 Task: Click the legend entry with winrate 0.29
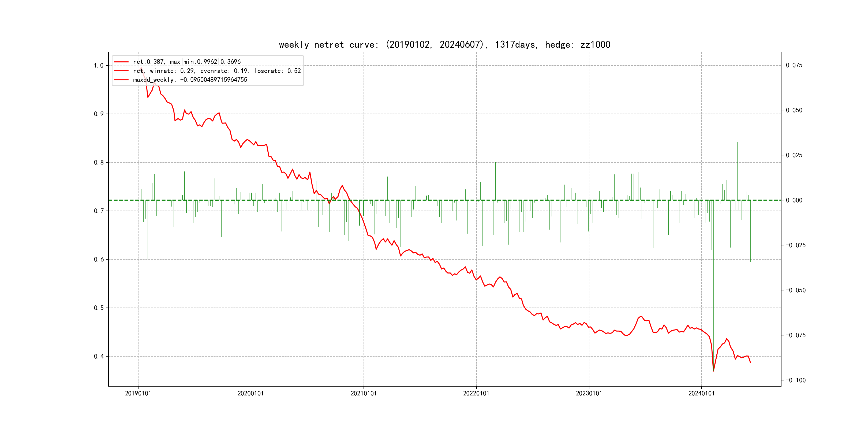point(217,71)
